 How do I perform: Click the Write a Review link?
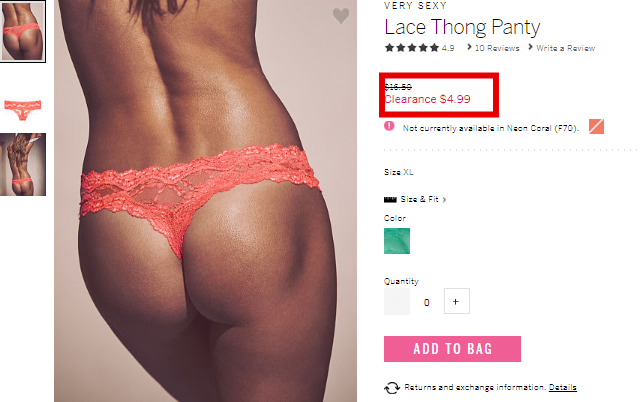click(565, 48)
